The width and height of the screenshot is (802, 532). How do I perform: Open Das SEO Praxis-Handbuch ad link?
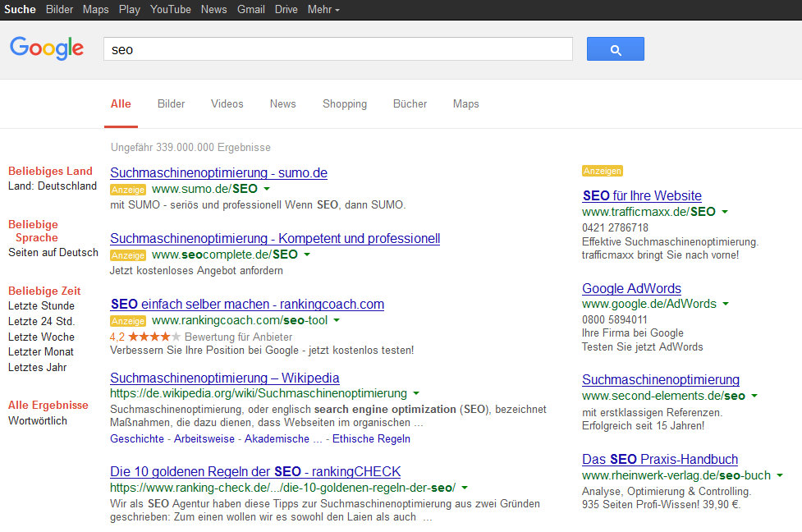point(660,460)
